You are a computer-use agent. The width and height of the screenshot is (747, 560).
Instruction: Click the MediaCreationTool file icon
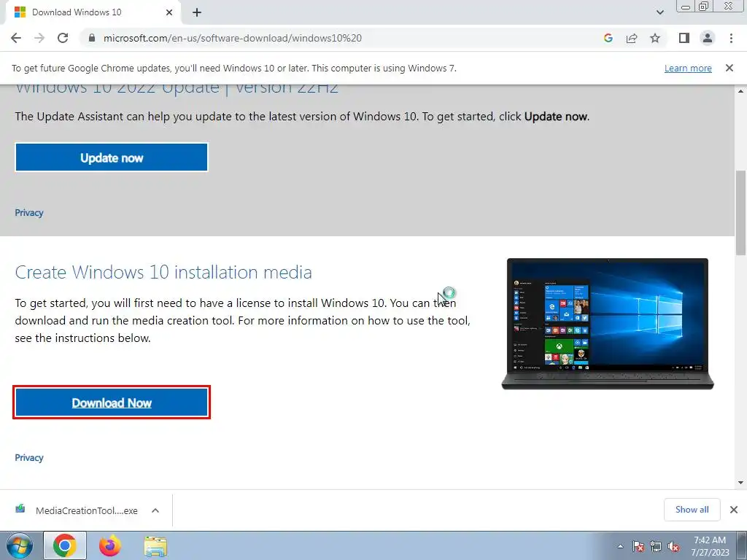pyautogui.click(x=20, y=510)
